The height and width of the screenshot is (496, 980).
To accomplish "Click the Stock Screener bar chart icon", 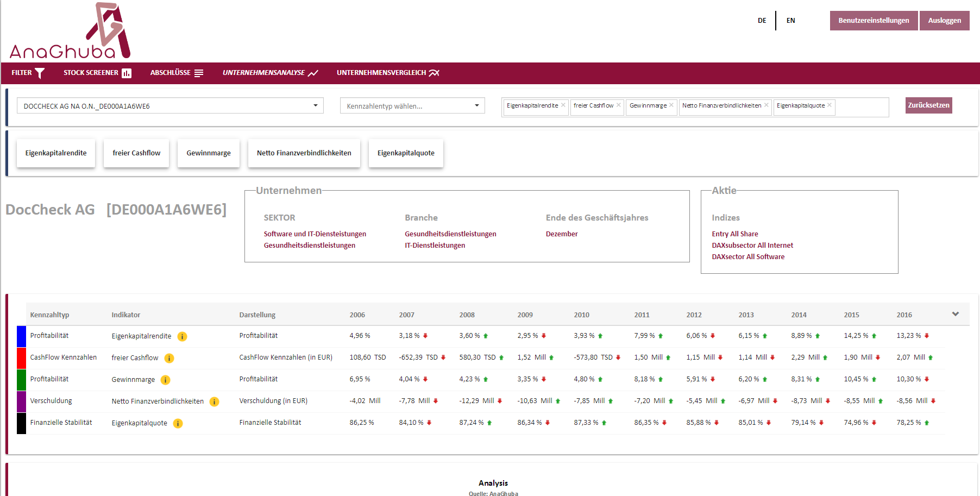I will coord(127,72).
